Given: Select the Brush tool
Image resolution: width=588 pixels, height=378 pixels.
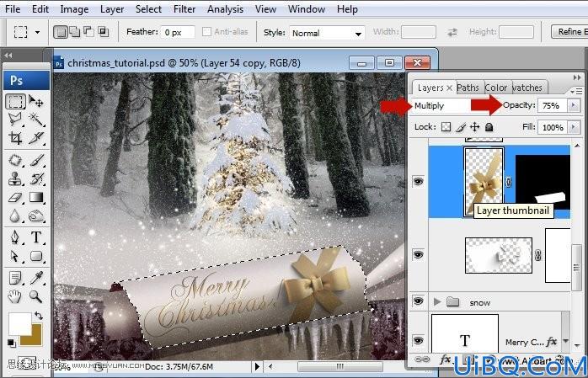Looking at the screenshot, I should pyautogui.click(x=36, y=160).
